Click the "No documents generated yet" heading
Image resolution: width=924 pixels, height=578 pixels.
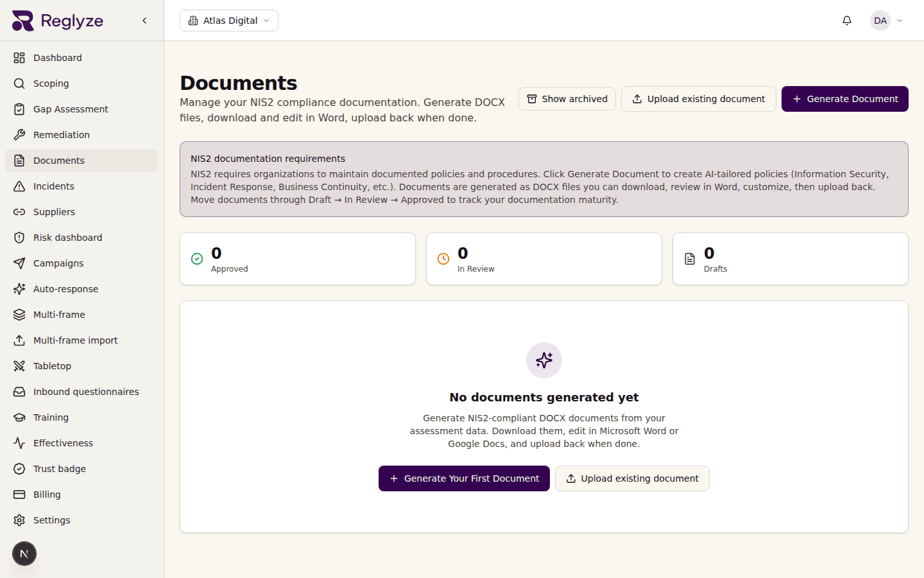click(x=544, y=398)
